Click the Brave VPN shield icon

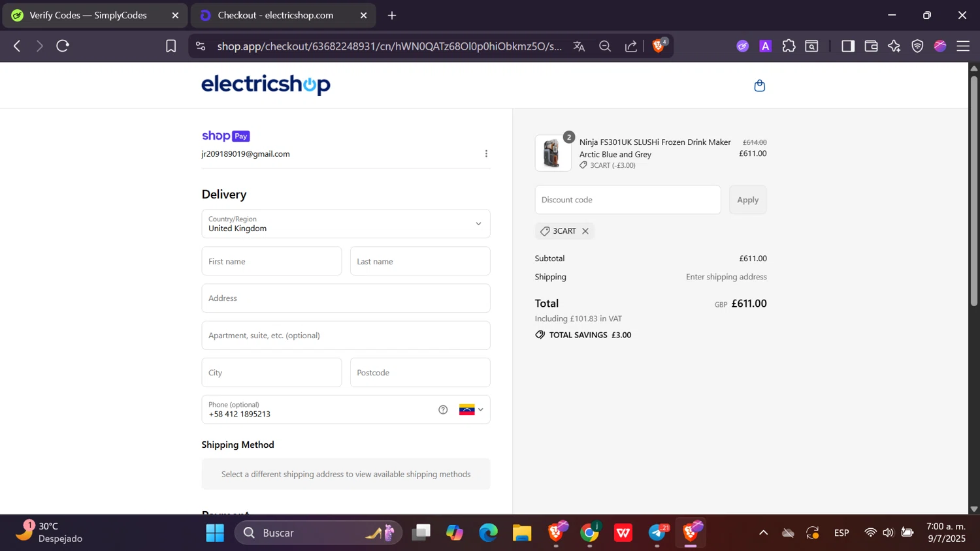pos(917,46)
